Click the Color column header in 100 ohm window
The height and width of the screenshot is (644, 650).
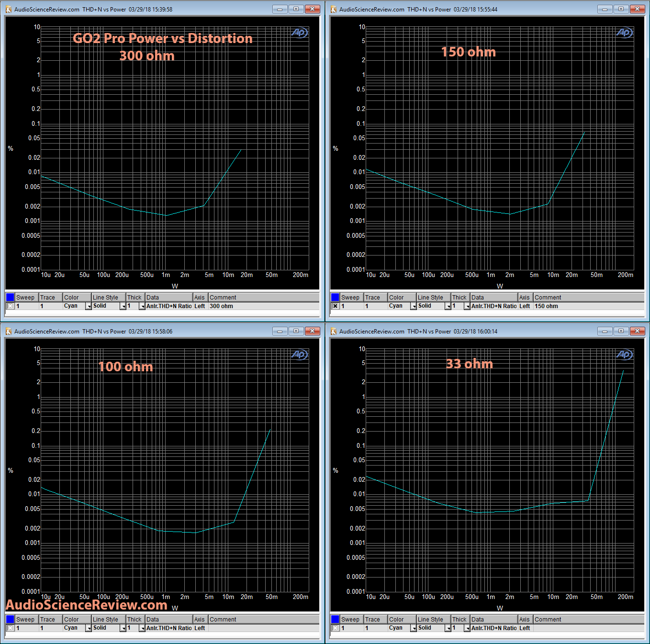pyautogui.click(x=77, y=620)
